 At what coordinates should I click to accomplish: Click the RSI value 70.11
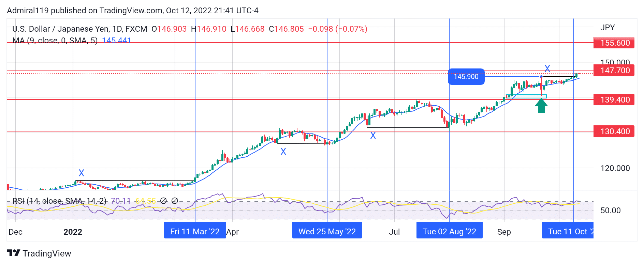121,201
